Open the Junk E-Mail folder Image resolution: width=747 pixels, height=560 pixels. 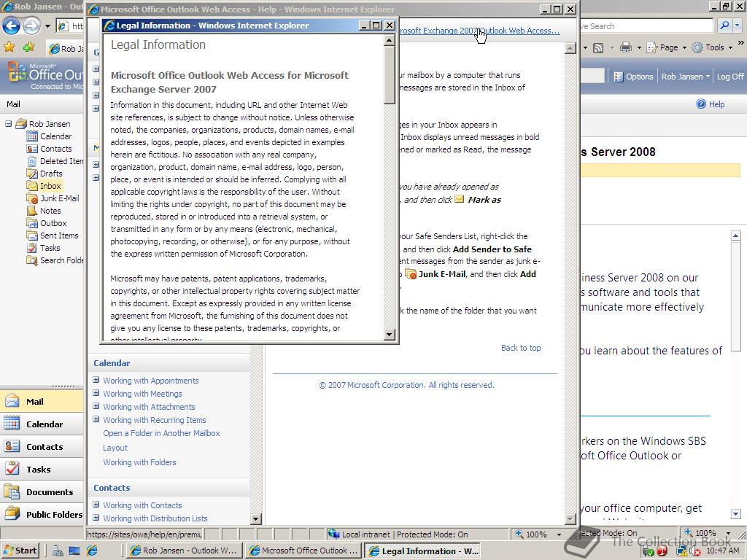click(59, 198)
